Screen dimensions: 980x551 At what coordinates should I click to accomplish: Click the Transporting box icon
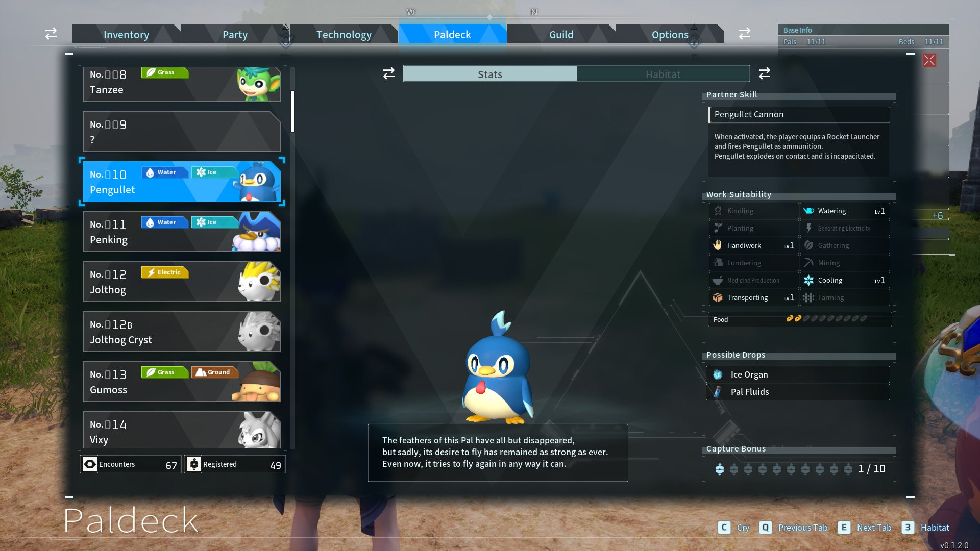click(x=718, y=297)
